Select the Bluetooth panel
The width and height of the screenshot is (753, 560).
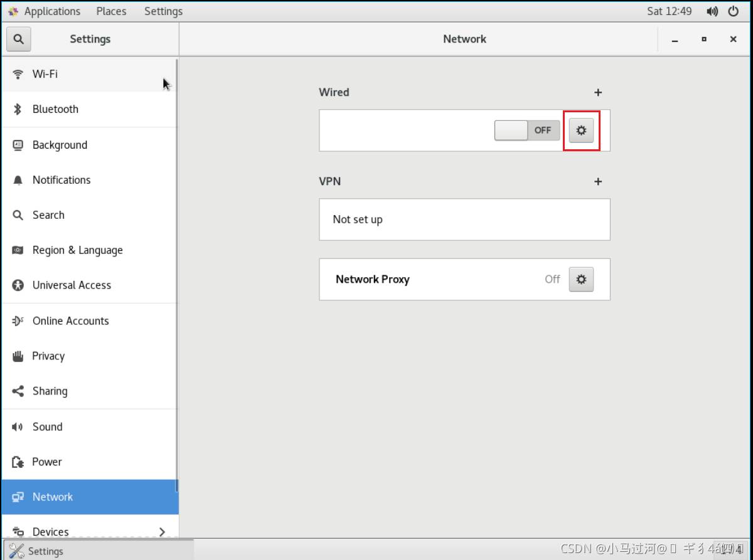coord(55,109)
